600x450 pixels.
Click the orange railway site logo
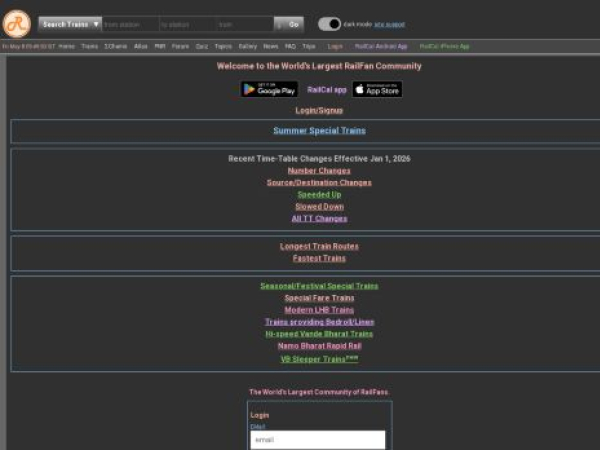point(16,24)
